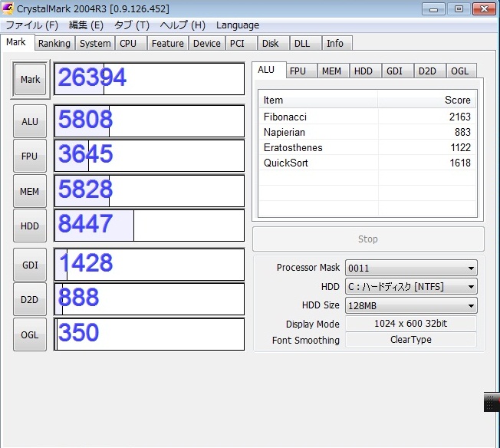The width and height of the screenshot is (500, 448).
Task: Click the CrystalMark title bar app icon
Action: [9, 8]
